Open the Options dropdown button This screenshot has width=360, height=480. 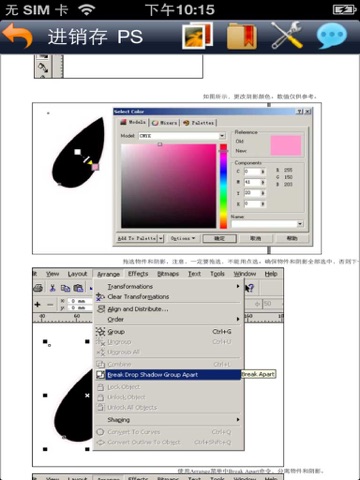point(183,238)
